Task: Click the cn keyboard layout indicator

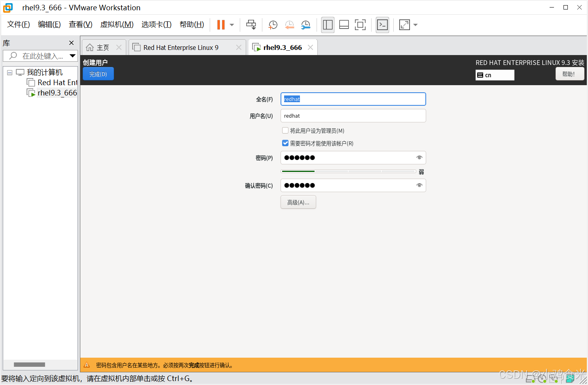Action: [x=495, y=75]
